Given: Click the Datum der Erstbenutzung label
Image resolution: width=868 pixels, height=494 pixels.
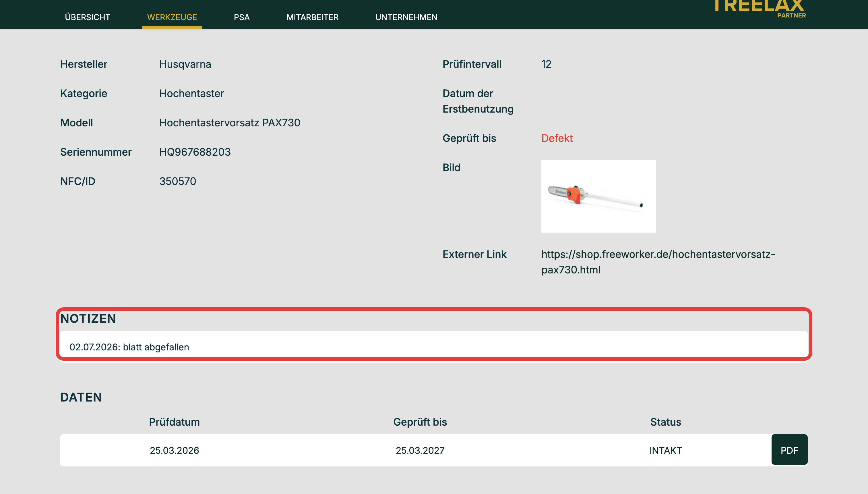Looking at the screenshot, I should point(478,101).
